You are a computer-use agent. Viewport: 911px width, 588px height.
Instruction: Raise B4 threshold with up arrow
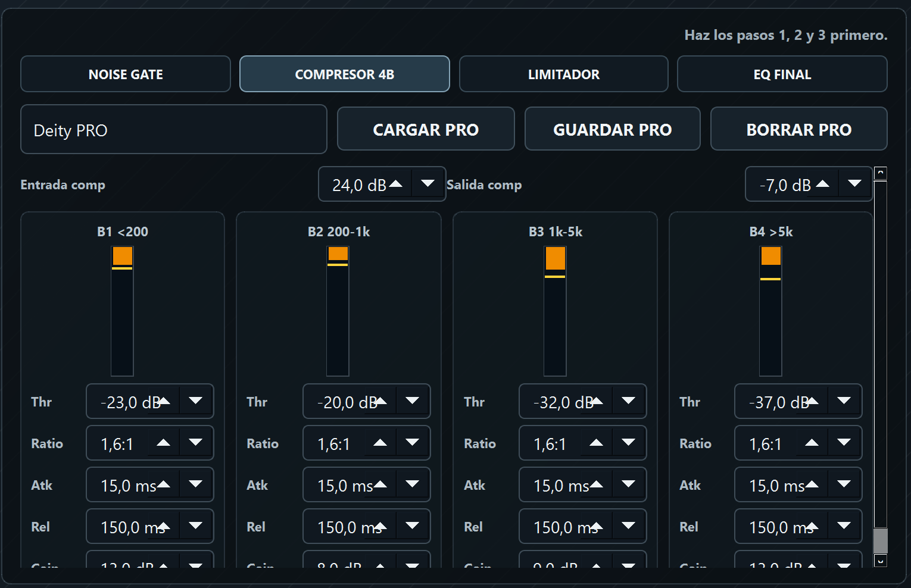[x=812, y=401]
